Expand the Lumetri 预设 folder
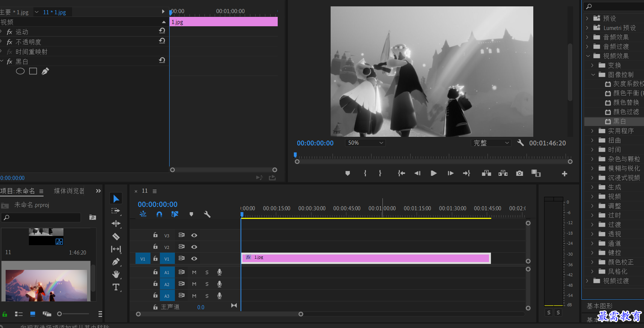The image size is (644, 328). coord(587,28)
